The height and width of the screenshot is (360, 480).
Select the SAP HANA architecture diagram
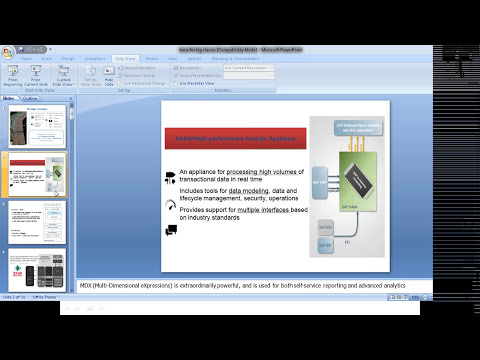click(x=347, y=187)
